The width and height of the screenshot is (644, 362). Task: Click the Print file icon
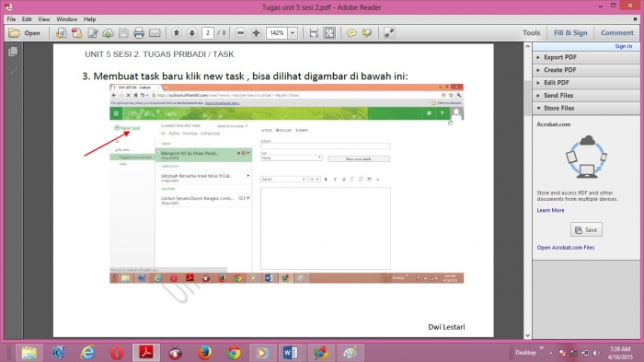(x=139, y=33)
